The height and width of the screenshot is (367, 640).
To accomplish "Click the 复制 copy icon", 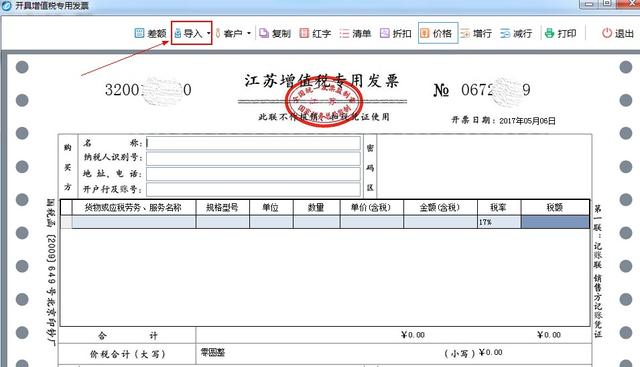I will (x=264, y=33).
